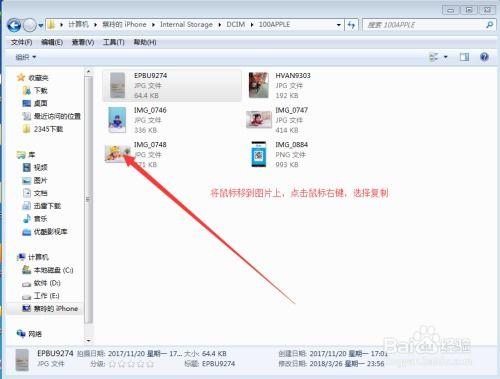Image resolution: width=500 pixels, height=379 pixels.
Task: Expand the address bar history dropdown
Action: point(339,25)
